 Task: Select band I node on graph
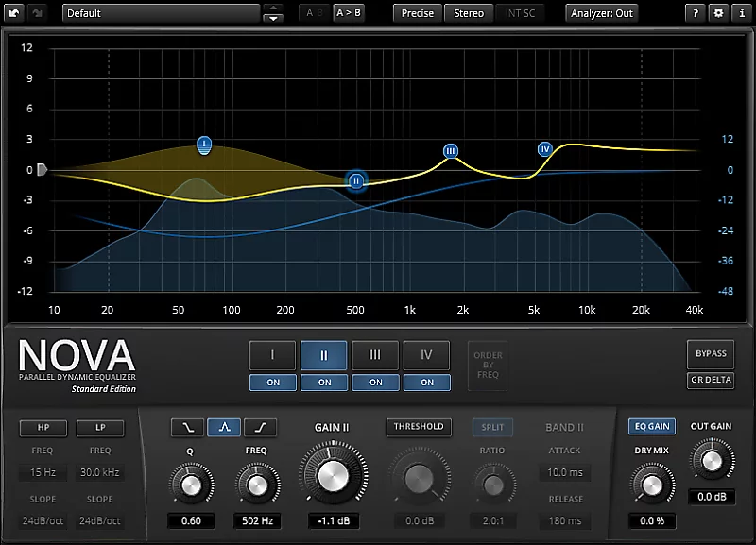tap(204, 145)
